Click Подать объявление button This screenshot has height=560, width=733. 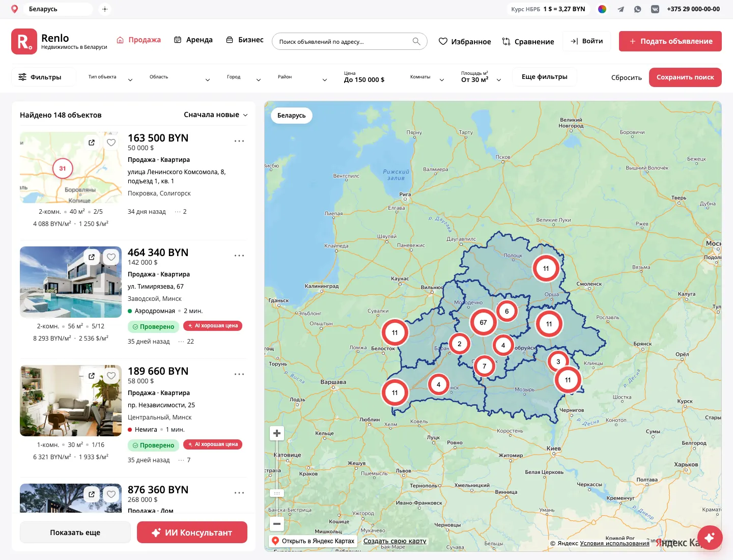point(670,41)
